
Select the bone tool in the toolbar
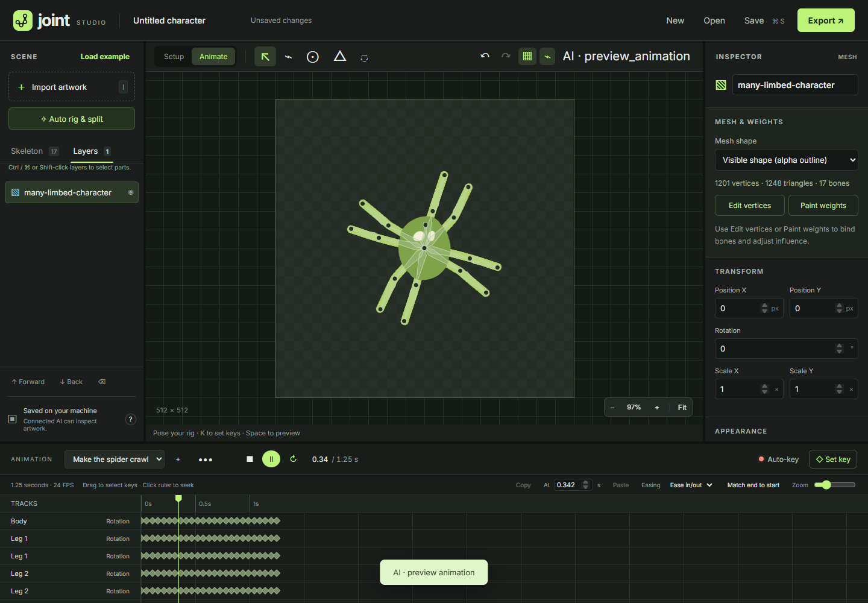(289, 57)
